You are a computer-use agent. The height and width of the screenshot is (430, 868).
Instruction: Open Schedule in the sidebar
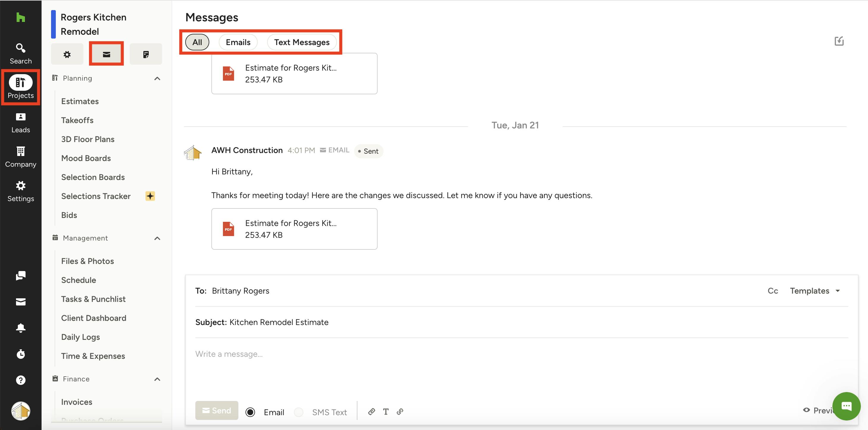pyautogui.click(x=78, y=280)
